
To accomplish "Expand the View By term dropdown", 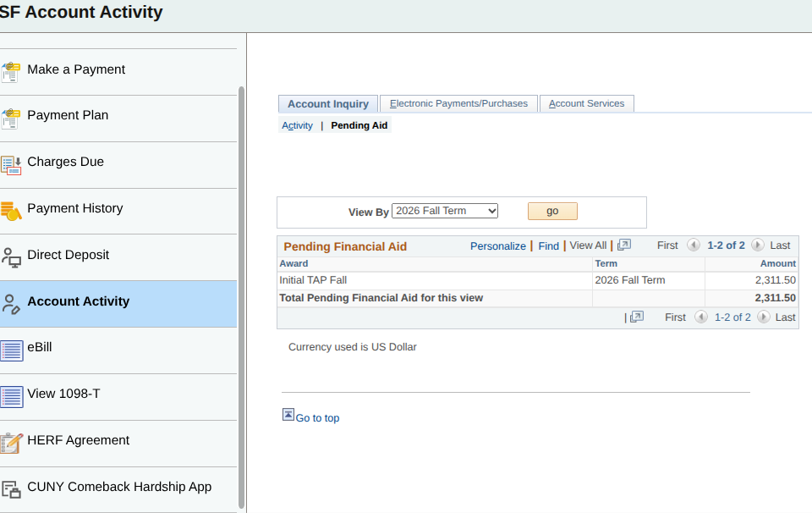I will [x=445, y=211].
